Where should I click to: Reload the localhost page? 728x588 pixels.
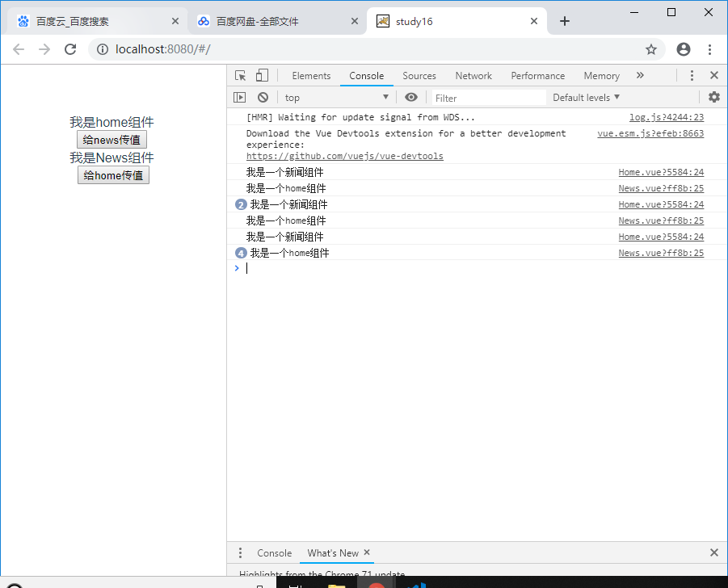tap(70, 49)
